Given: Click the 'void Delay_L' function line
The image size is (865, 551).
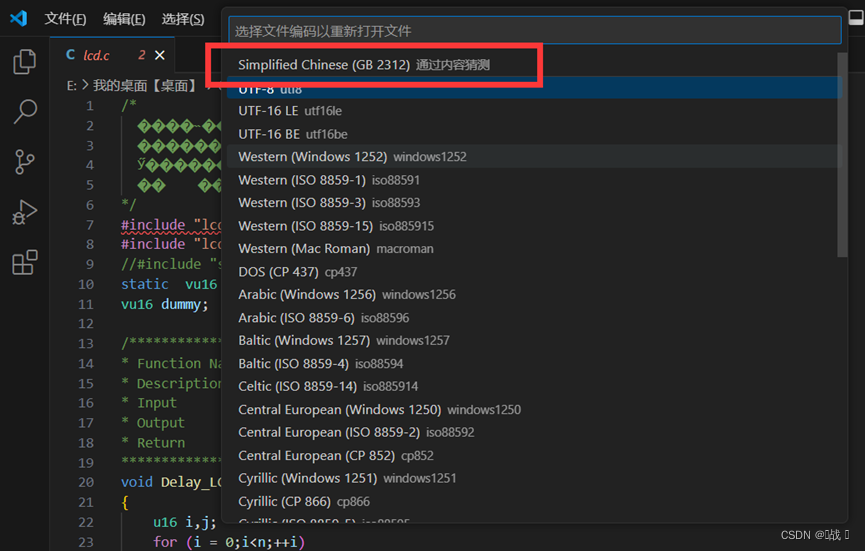Looking at the screenshot, I should [x=171, y=482].
